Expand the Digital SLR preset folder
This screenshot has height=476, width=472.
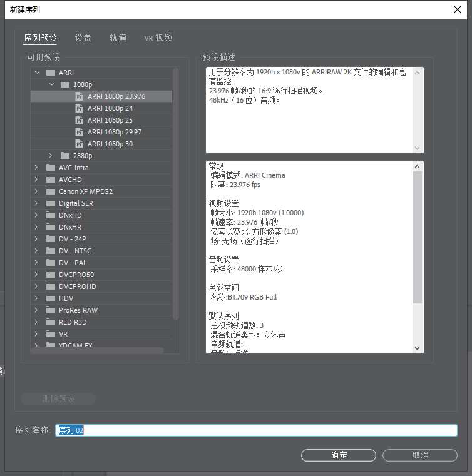click(x=36, y=203)
